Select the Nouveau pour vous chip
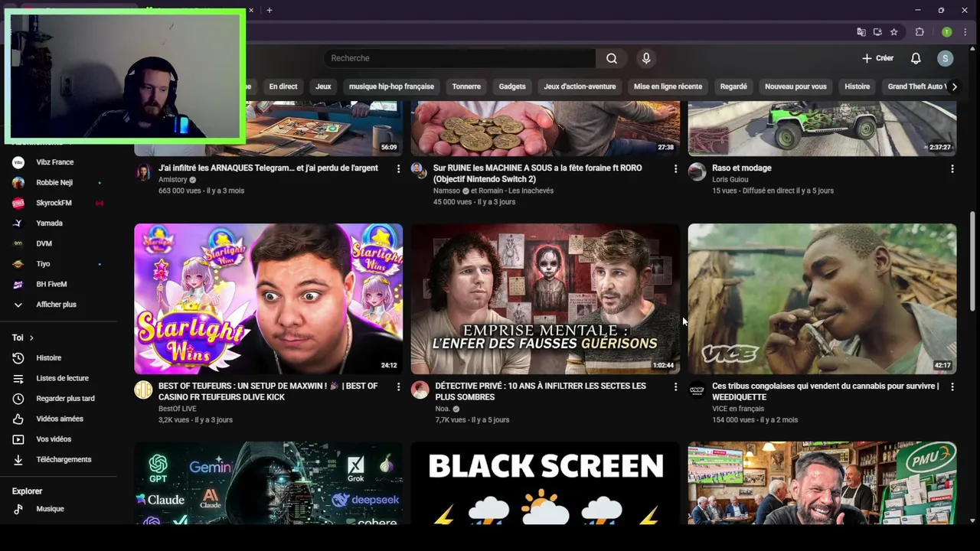Image resolution: width=980 pixels, height=551 pixels. [x=795, y=86]
